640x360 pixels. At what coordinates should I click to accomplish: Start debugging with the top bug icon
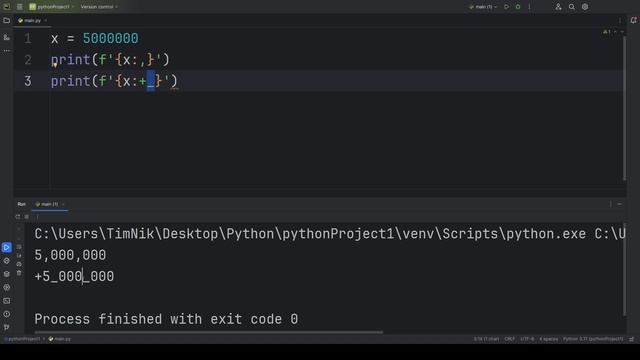tap(518, 7)
